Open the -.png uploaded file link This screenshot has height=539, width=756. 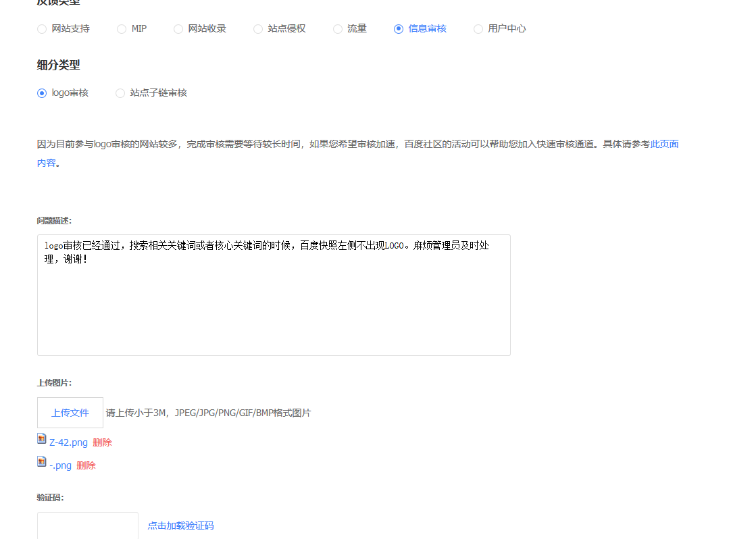pos(60,465)
